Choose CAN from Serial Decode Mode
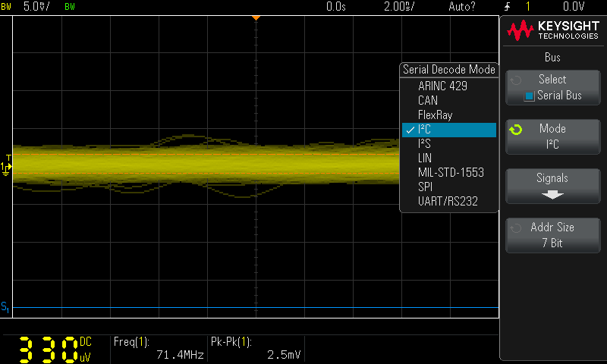The height and width of the screenshot is (364, 607). [428, 100]
